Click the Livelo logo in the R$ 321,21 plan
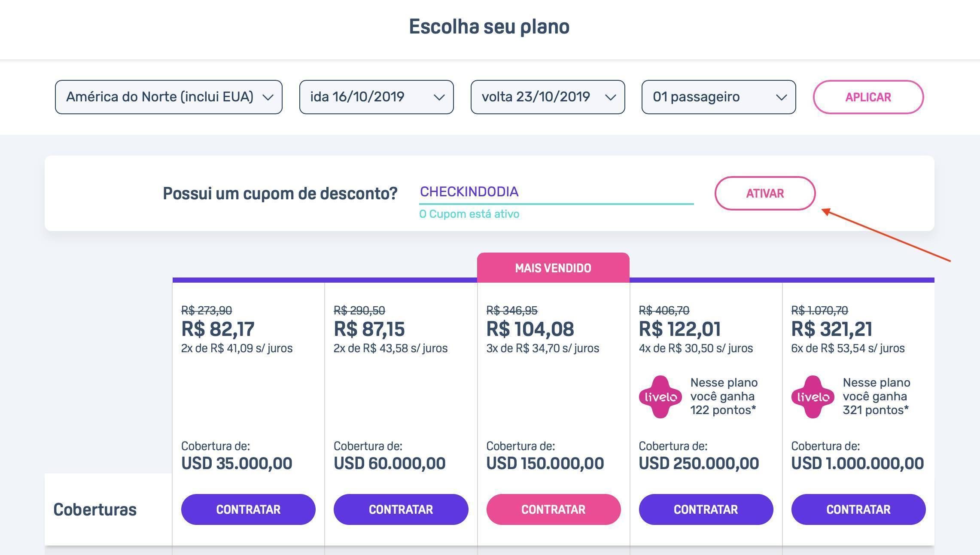 (813, 396)
